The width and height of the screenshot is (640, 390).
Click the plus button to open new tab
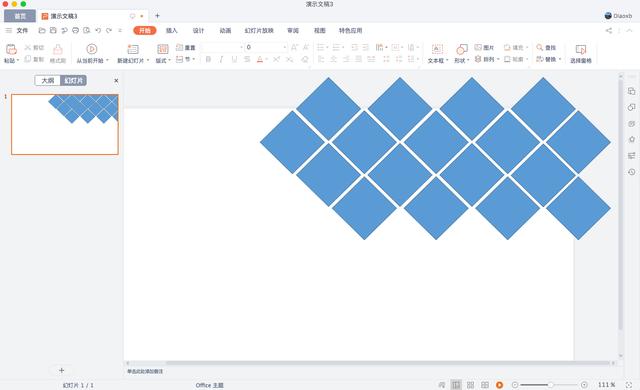pyautogui.click(x=157, y=16)
